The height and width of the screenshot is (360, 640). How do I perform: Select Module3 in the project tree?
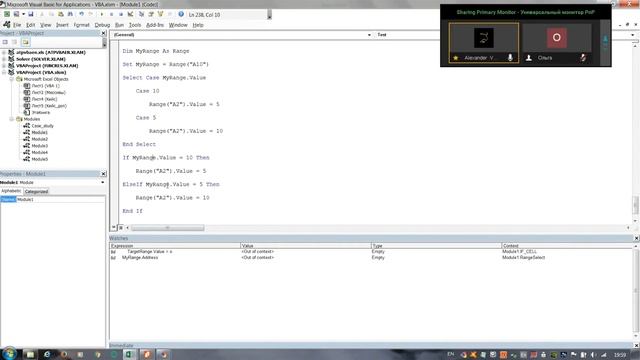39,146
